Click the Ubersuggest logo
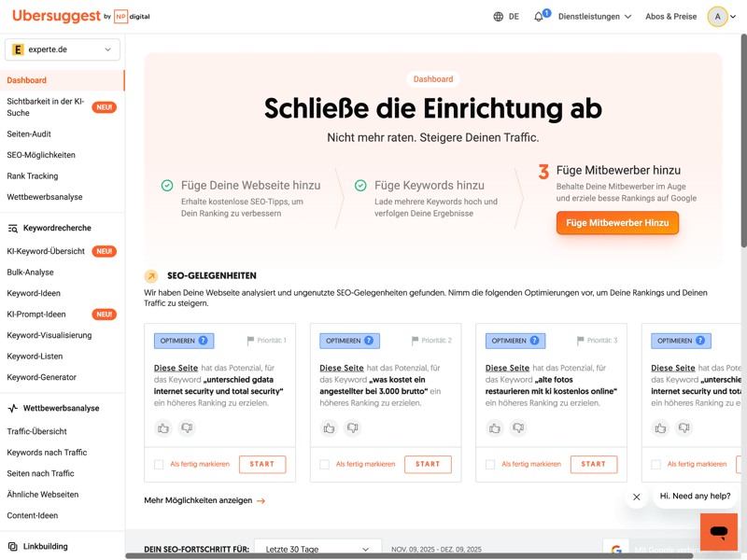Image resolution: width=747 pixels, height=560 pixels. (x=56, y=16)
